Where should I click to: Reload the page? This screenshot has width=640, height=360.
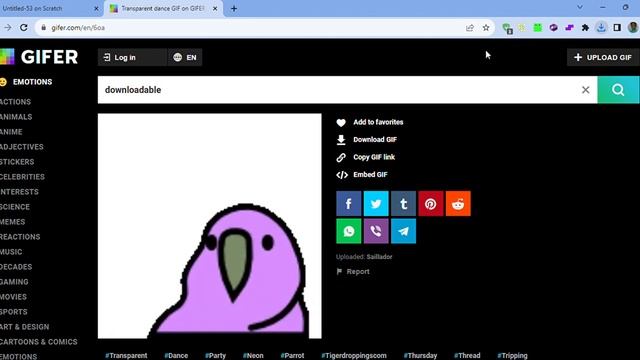pos(24,28)
